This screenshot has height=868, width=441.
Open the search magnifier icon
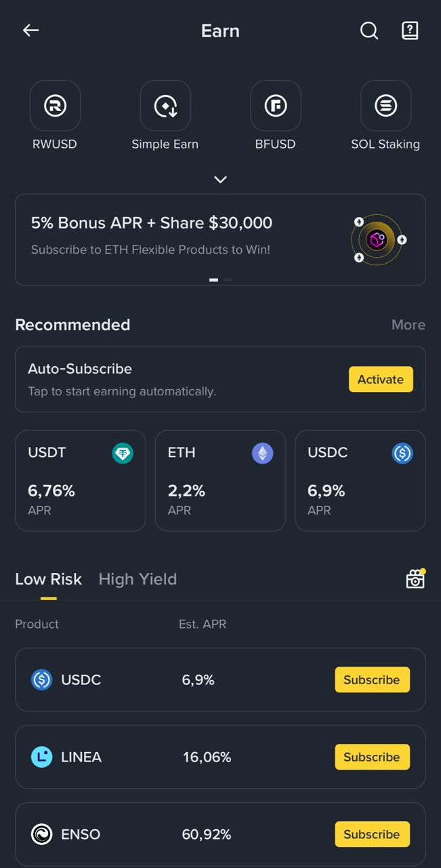369,31
